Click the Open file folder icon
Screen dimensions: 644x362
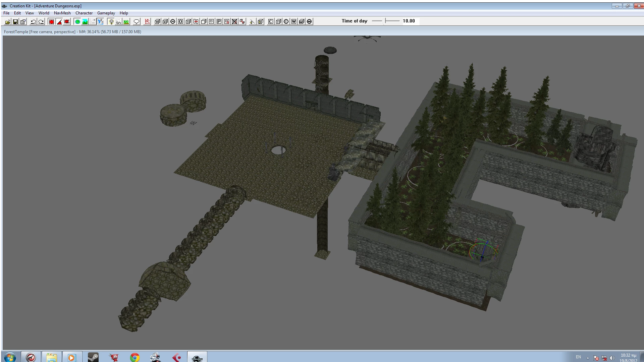(x=7, y=22)
